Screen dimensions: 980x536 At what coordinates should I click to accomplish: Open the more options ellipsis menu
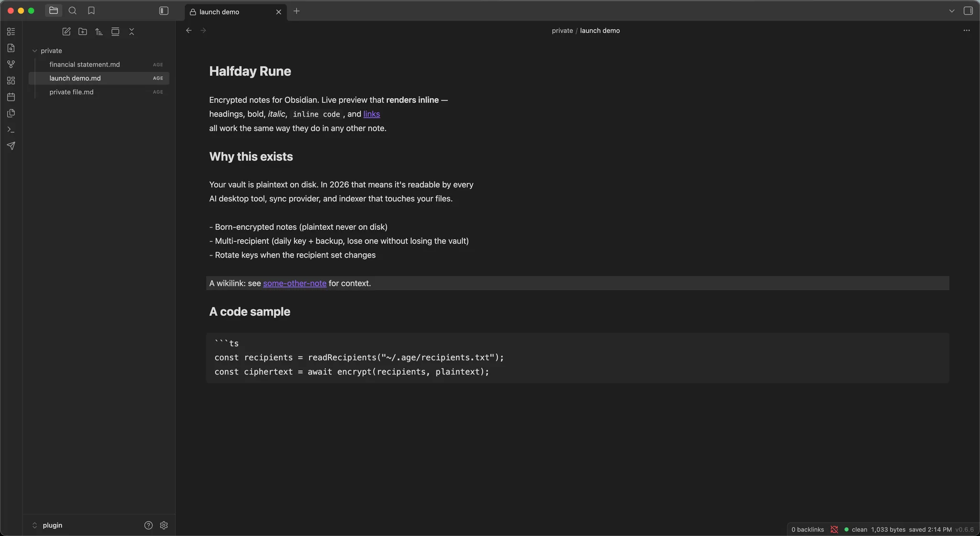click(x=967, y=31)
